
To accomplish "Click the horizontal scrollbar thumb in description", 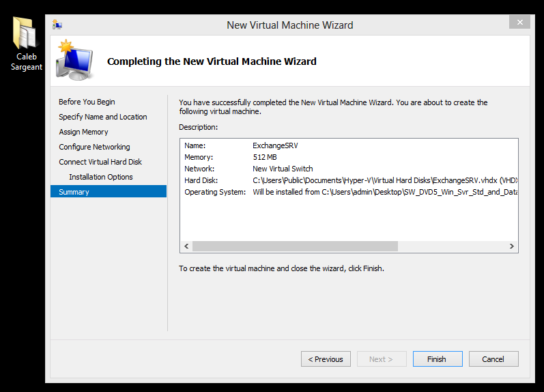I will pos(296,246).
